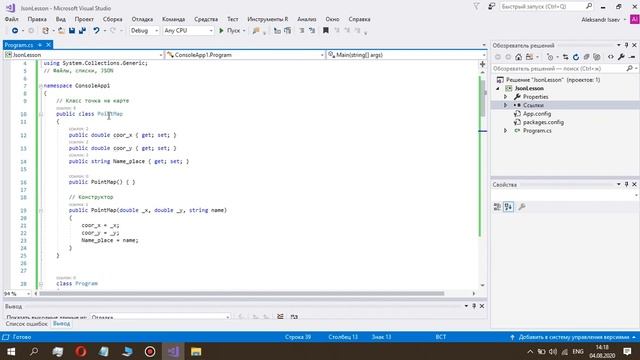Viewport: 640px width, 360px height.
Task: Click the green Пуск start button
Action: tap(230, 31)
